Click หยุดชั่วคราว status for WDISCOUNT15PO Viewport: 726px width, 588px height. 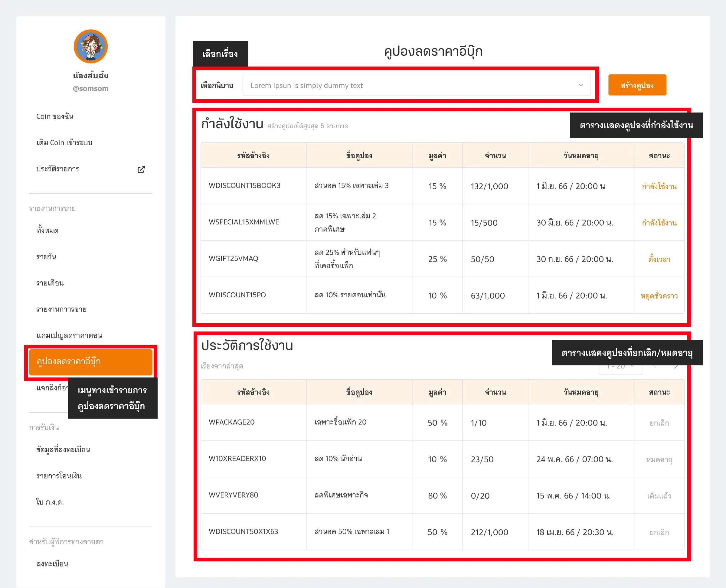659,296
